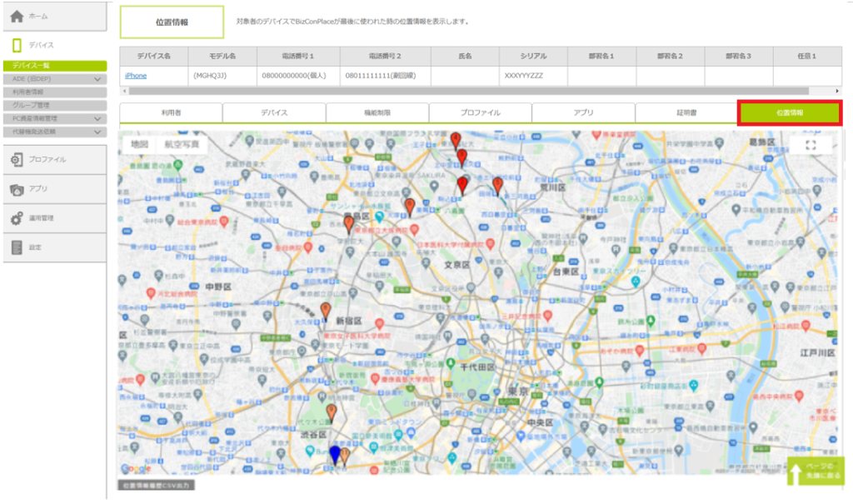Switch to the 機能制限 tab
This screenshot has width=853, height=504.
(377, 112)
